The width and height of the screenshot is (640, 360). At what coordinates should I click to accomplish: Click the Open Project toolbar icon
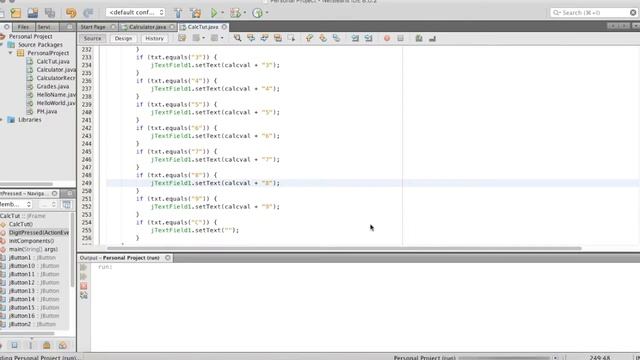click(33, 13)
